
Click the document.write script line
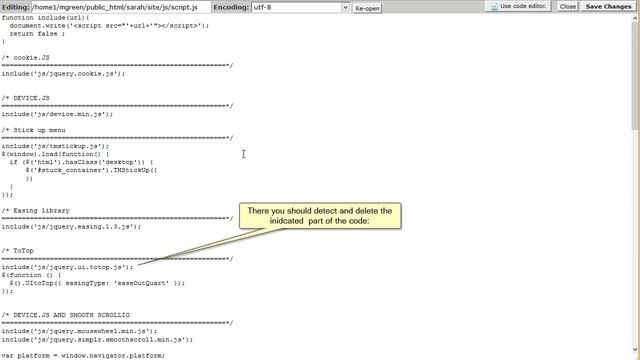pyautogui.click(x=109, y=26)
